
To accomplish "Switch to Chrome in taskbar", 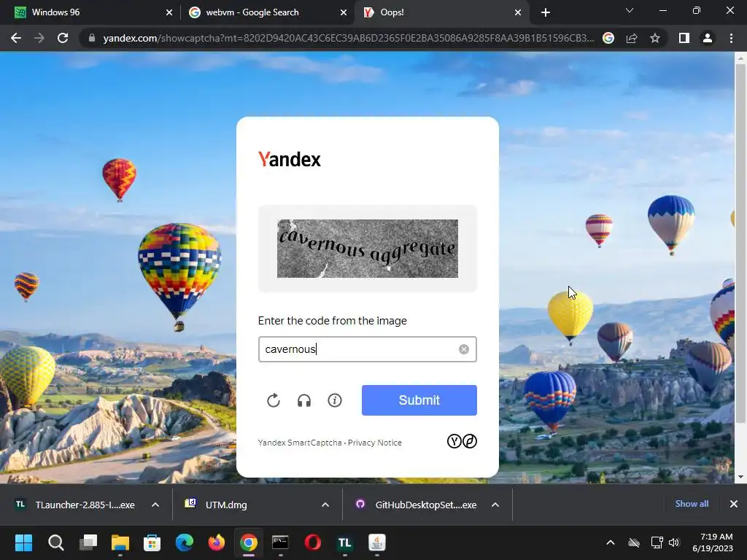I will [x=249, y=542].
